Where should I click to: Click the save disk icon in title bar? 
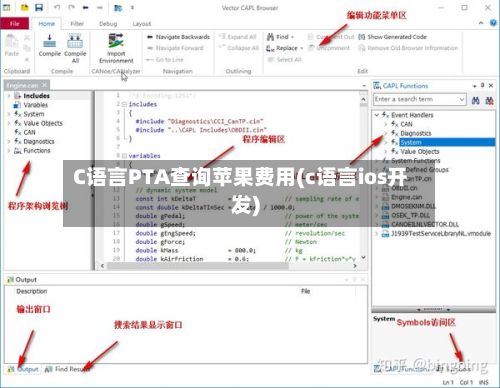(39, 7)
